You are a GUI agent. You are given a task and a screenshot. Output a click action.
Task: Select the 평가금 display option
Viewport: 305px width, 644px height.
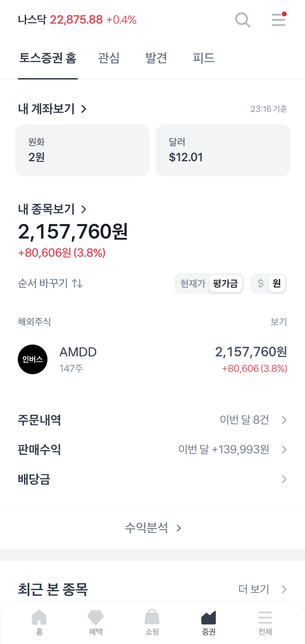coord(225,283)
